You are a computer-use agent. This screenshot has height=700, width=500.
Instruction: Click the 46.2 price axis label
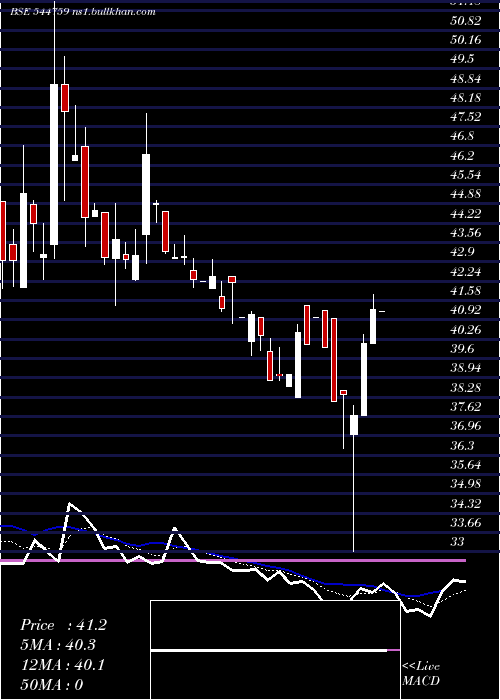pyautogui.click(x=462, y=156)
